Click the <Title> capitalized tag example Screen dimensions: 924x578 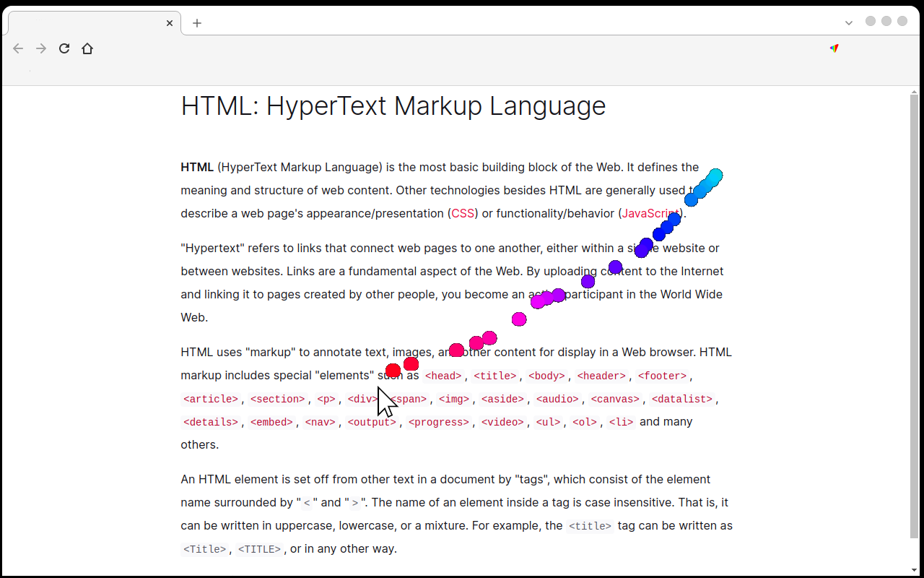pos(205,549)
